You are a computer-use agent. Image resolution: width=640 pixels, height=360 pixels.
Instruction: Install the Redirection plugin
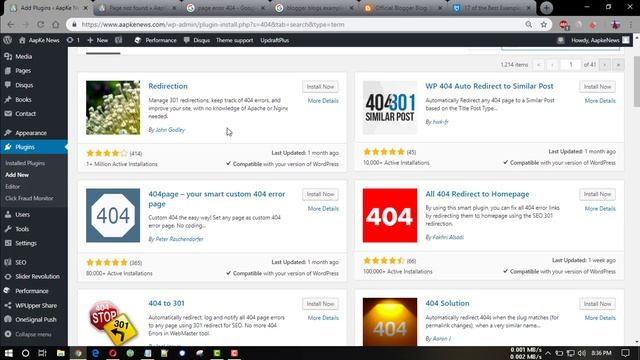point(320,87)
